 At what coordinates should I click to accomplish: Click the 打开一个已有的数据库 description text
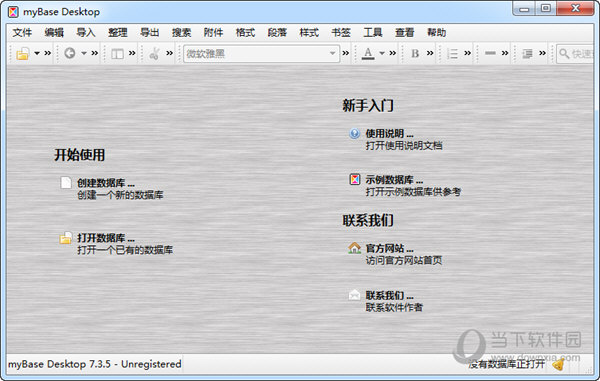(125, 250)
